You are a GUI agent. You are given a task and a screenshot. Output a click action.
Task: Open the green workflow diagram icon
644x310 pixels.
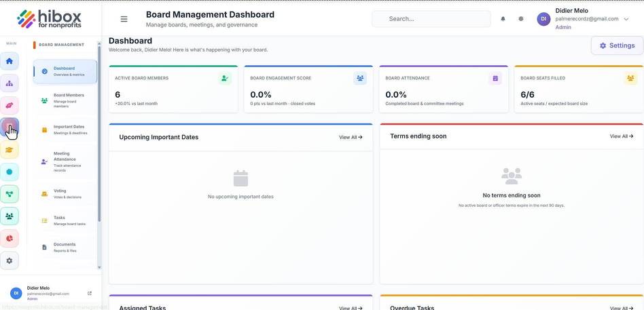10,194
